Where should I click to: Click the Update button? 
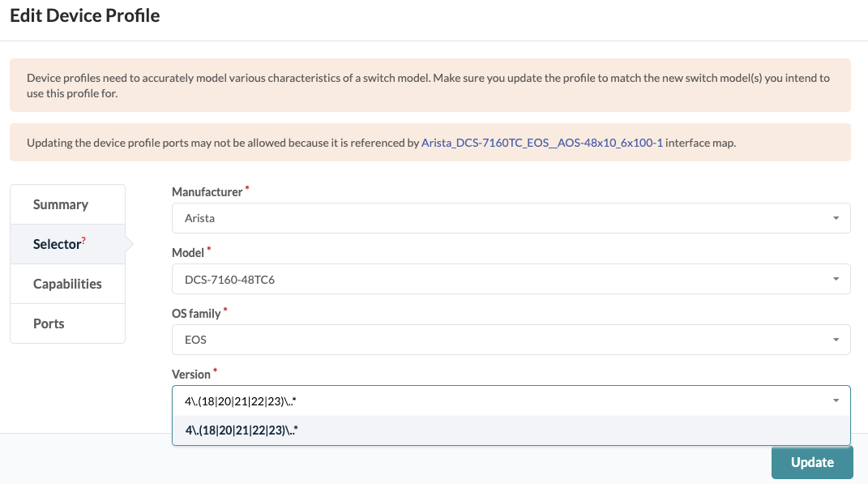(x=812, y=462)
